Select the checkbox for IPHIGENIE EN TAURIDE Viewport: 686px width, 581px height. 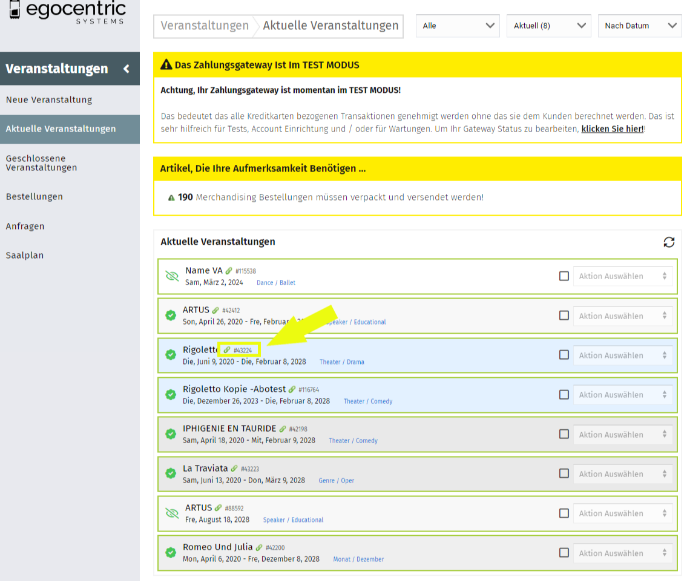(x=564, y=434)
